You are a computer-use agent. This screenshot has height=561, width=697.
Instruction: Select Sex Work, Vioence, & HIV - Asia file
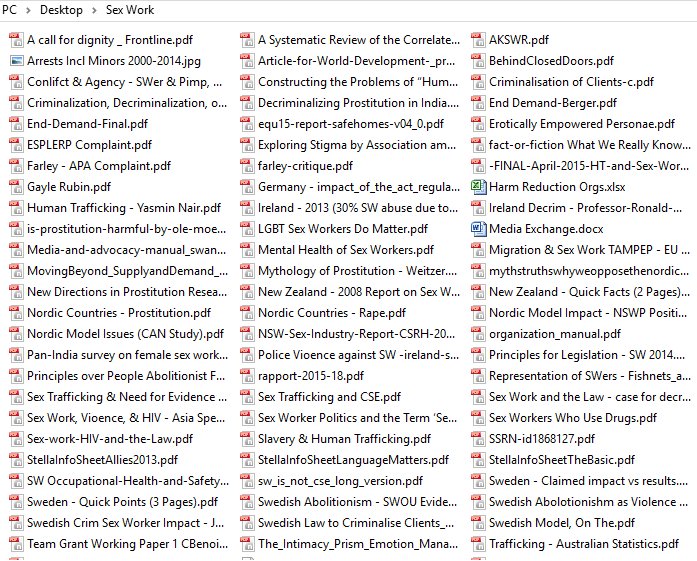pos(126,418)
